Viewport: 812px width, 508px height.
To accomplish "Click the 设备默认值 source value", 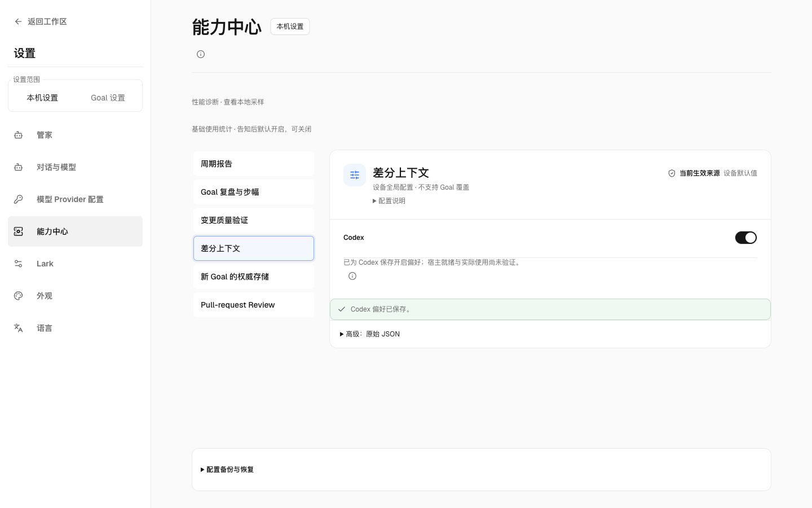I will tap(740, 173).
